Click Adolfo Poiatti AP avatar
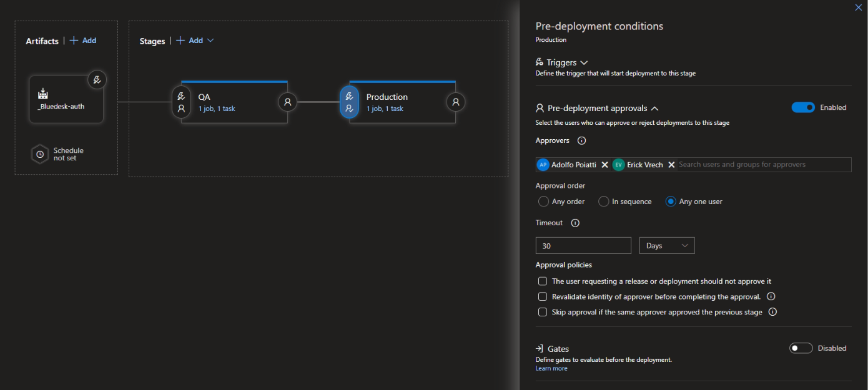 point(543,165)
